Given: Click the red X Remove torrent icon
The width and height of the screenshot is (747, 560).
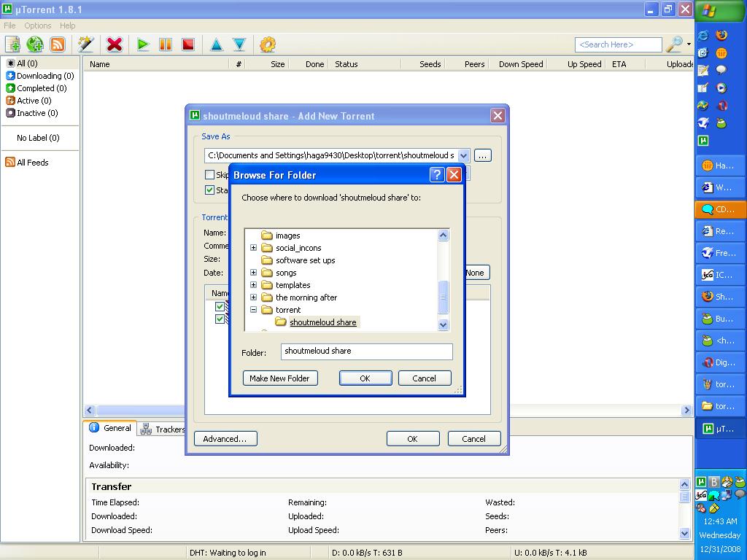Looking at the screenshot, I should tap(115, 44).
